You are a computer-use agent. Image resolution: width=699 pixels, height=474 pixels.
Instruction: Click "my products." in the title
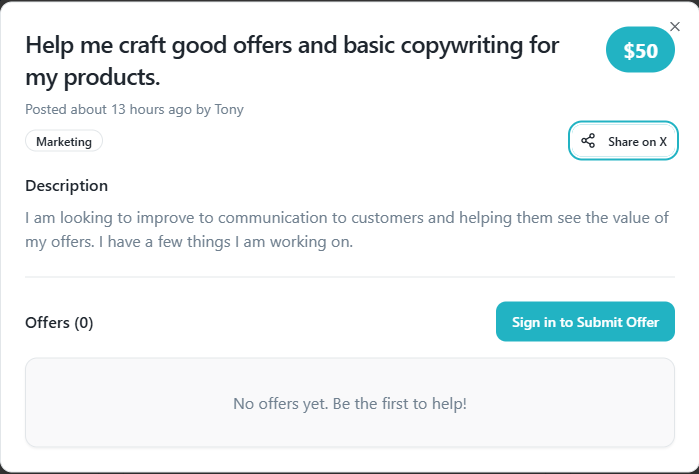(x=93, y=76)
